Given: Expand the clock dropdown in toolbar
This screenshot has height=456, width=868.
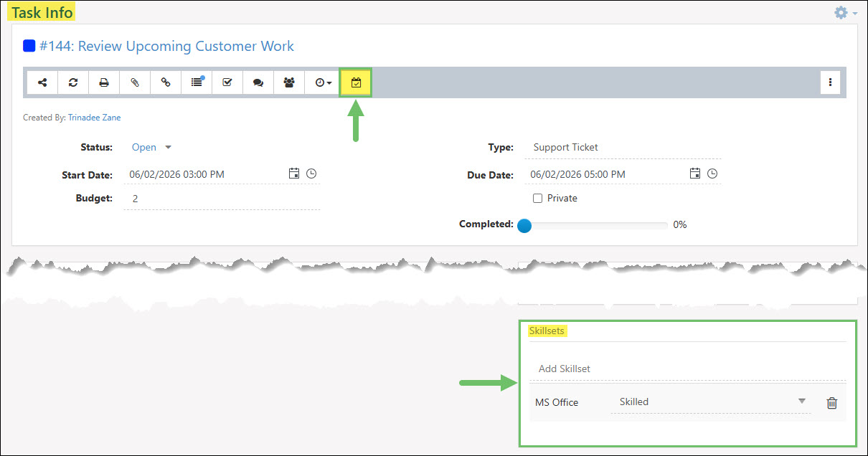Looking at the screenshot, I should pos(323,82).
